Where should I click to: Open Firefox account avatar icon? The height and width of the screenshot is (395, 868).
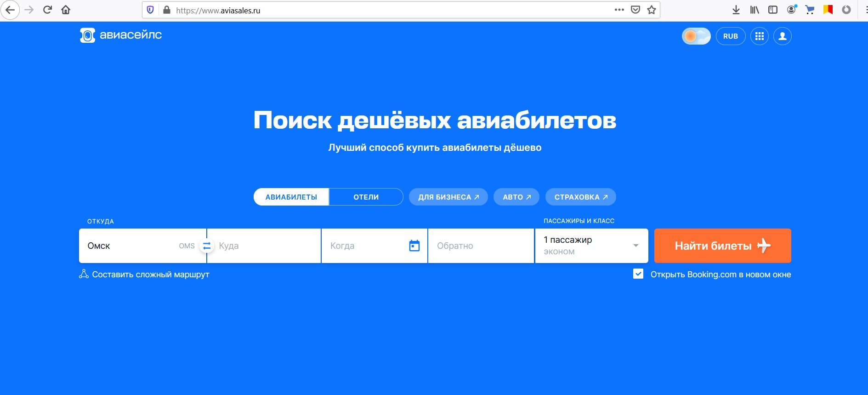pos(791,10)
